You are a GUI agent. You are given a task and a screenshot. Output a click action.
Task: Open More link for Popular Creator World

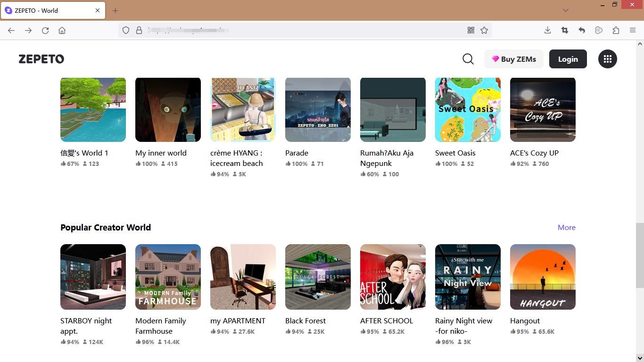pos(566,227)
